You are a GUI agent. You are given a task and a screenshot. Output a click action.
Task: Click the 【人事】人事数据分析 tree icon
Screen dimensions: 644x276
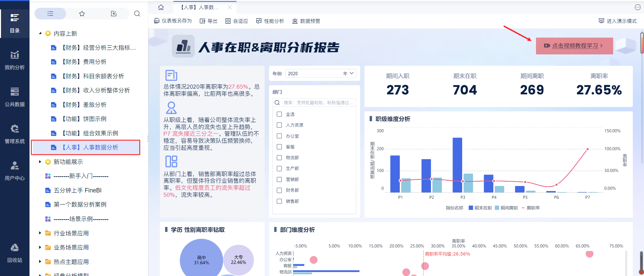point(54,147)
